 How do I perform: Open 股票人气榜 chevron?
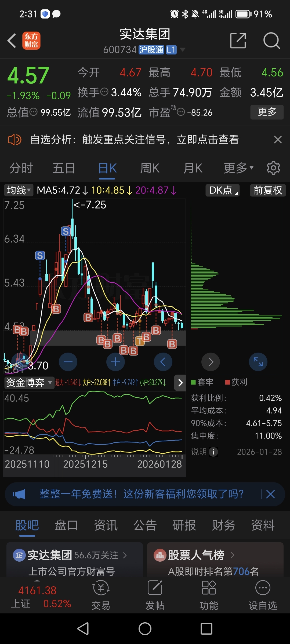click(233, 555)
